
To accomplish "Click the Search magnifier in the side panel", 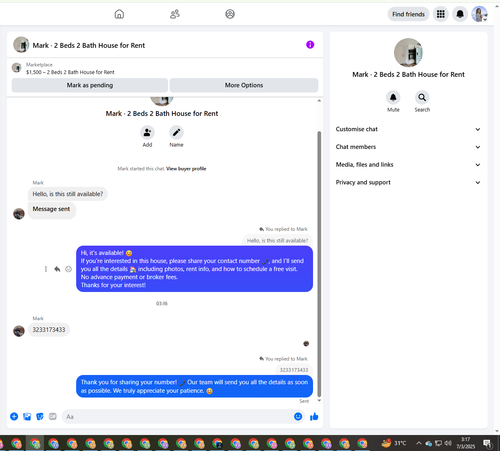I will (422, 97).
